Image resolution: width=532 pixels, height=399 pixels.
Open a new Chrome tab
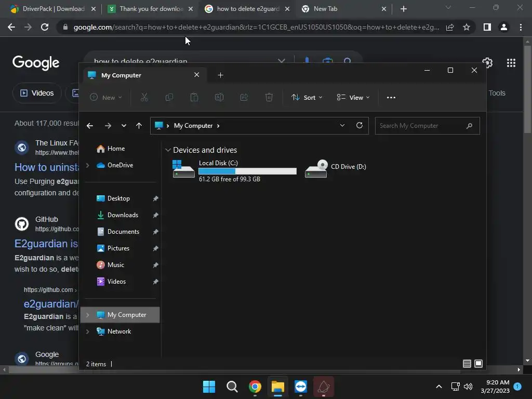403,9
